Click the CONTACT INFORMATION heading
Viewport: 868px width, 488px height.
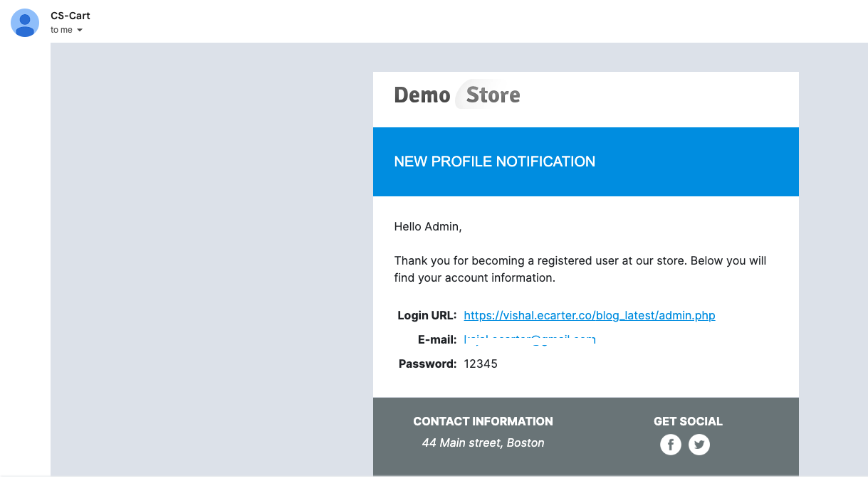coord(483,421)
